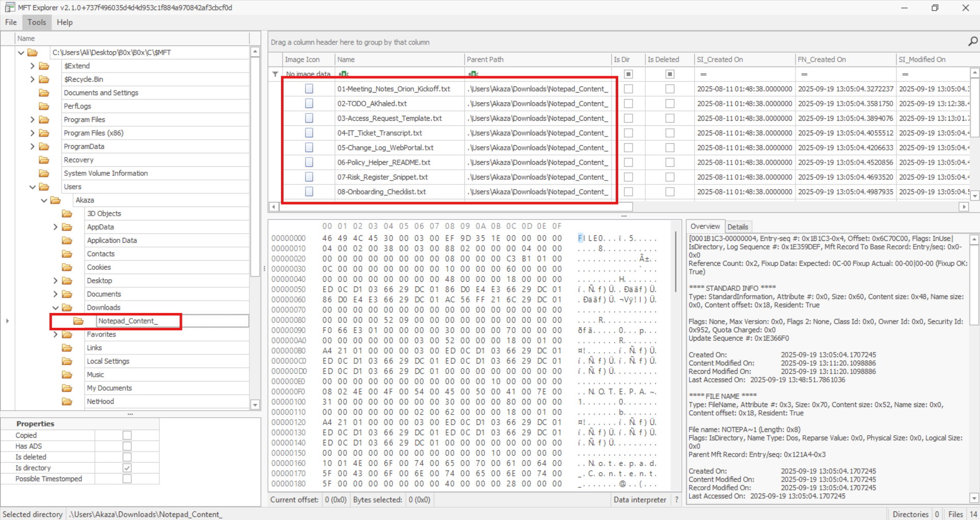Click the Music folder icon
980x520 pixels.
click(x=67, y=374)
